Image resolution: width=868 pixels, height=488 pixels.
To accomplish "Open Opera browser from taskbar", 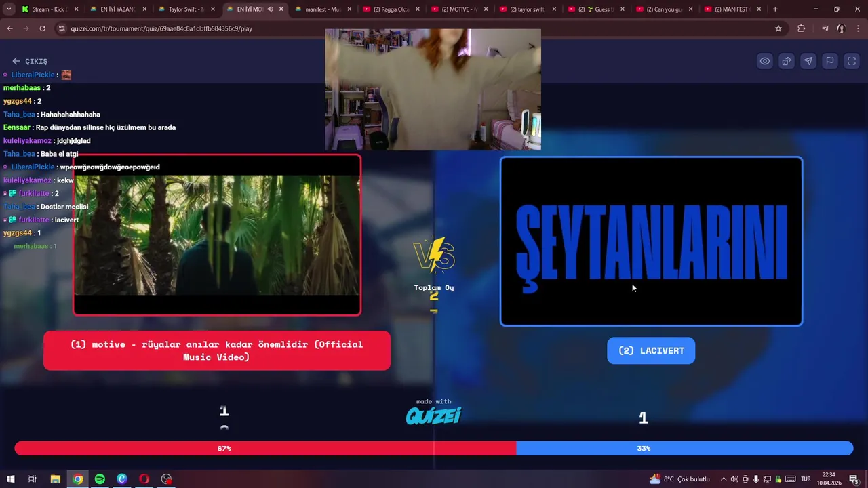I will click(144, 479).
